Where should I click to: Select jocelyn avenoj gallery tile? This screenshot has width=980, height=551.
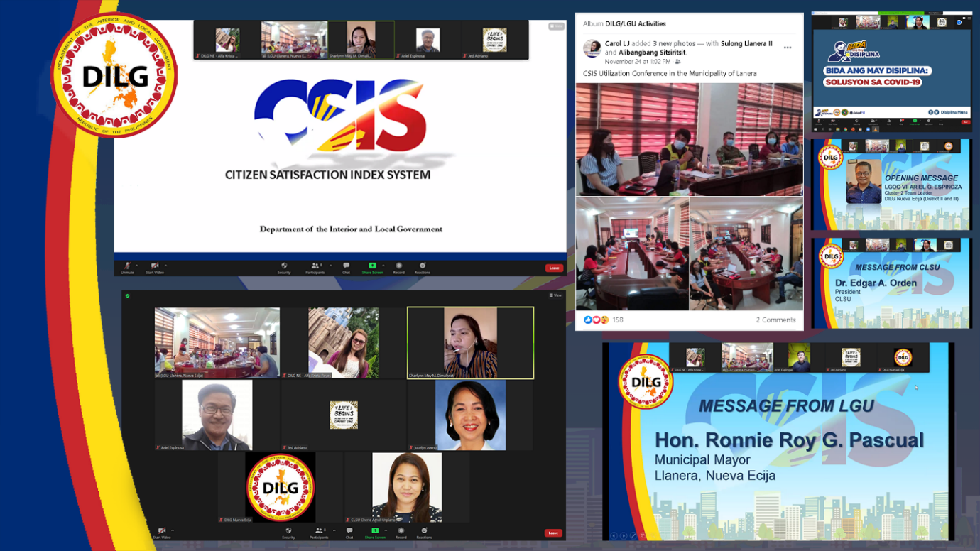pos(470,415)
